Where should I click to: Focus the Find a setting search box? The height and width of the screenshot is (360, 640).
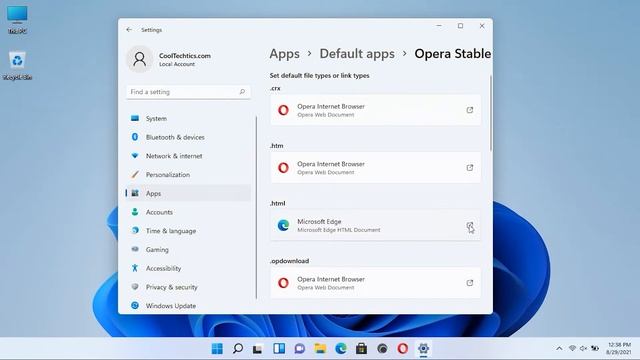point(188,92)
